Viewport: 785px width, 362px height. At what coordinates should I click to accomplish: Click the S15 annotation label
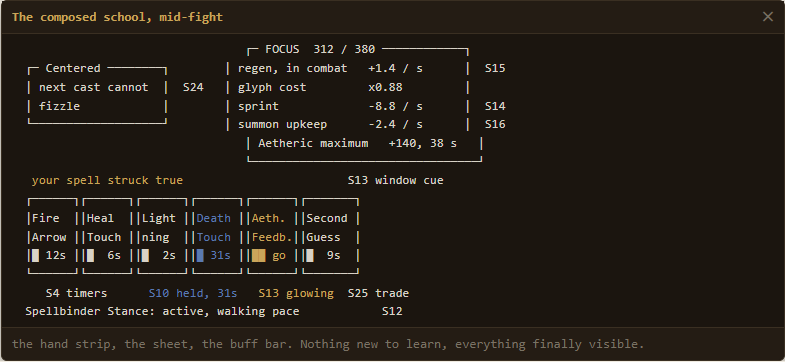point(495,68)
